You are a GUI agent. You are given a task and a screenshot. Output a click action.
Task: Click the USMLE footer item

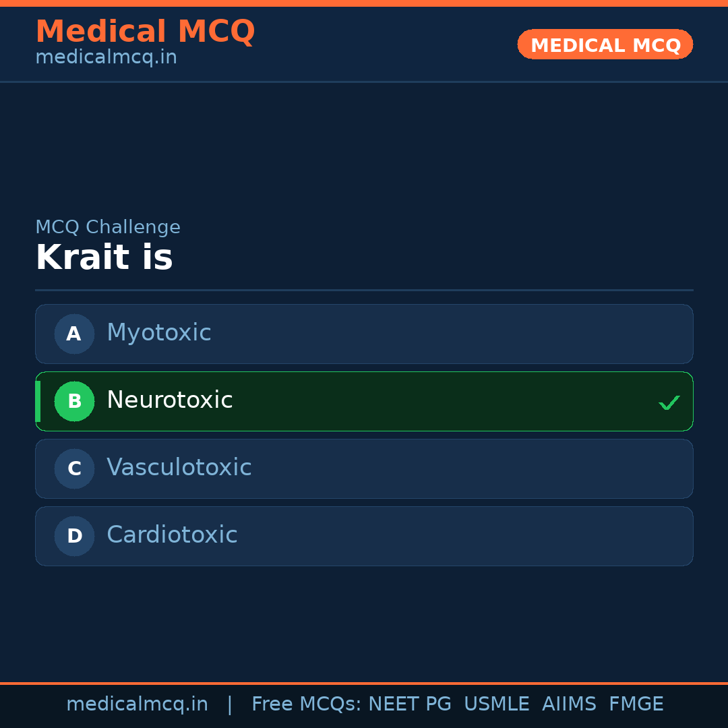coord(497,704)
